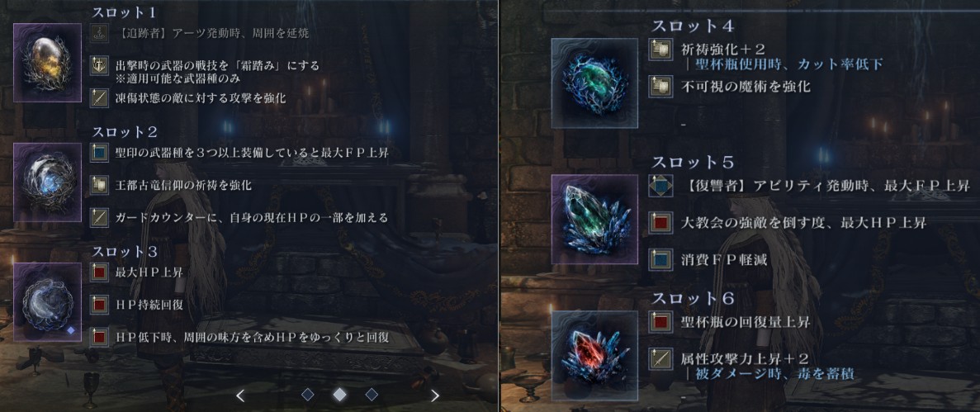
Task: Click the diamond icon beside 【復讐者】 effect
Action: pyautogui.click(x=660, y=186)
